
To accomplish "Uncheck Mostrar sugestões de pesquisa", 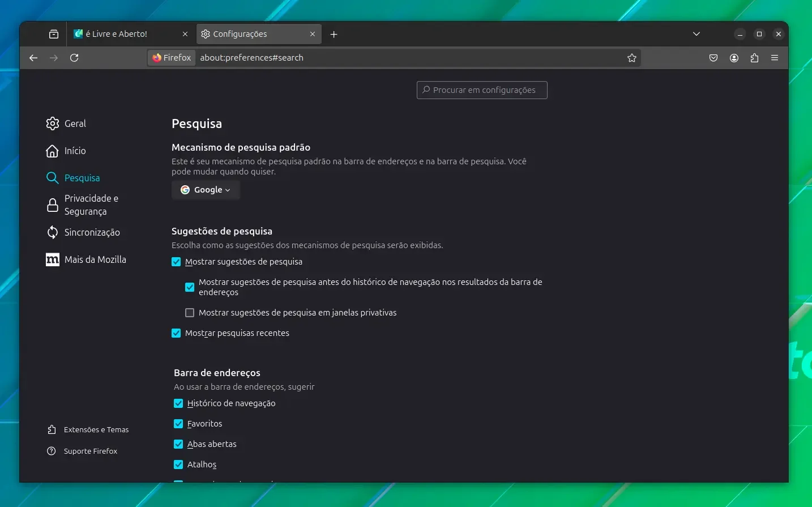I will coord(176,262).
